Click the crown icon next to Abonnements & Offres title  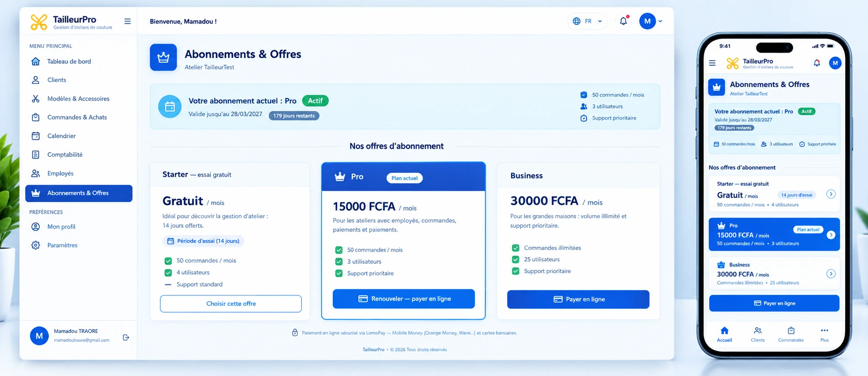click(x=163, y=57)
